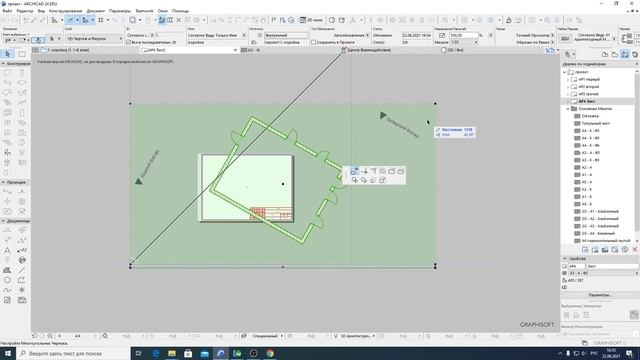Choose the Polyline tool in the toolbox
The width and height of the screenshot is (640, 360).
(x=22, y=280)
